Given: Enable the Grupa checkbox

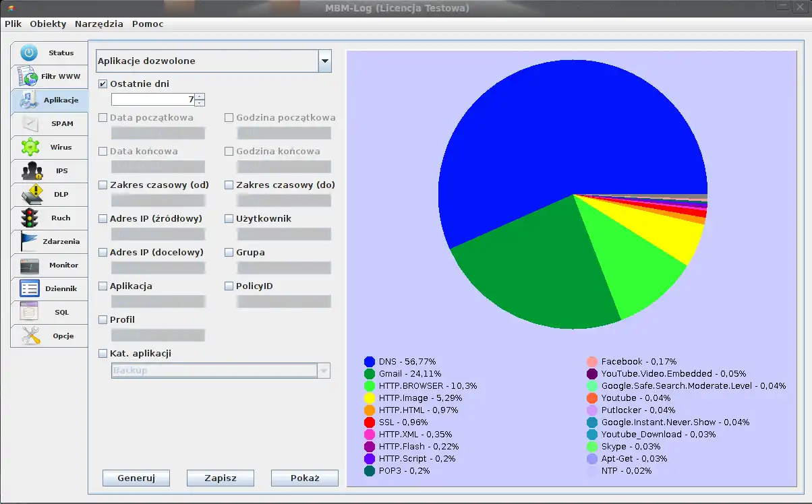Looking at the screenshot, I should (229, 252).
